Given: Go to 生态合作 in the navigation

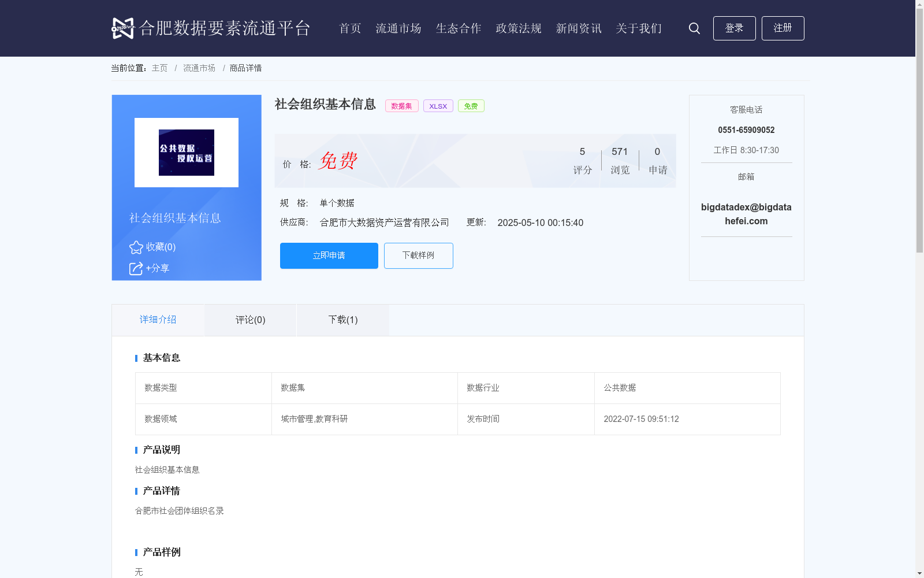Looking at the screenshot, I should click(459, 28).
